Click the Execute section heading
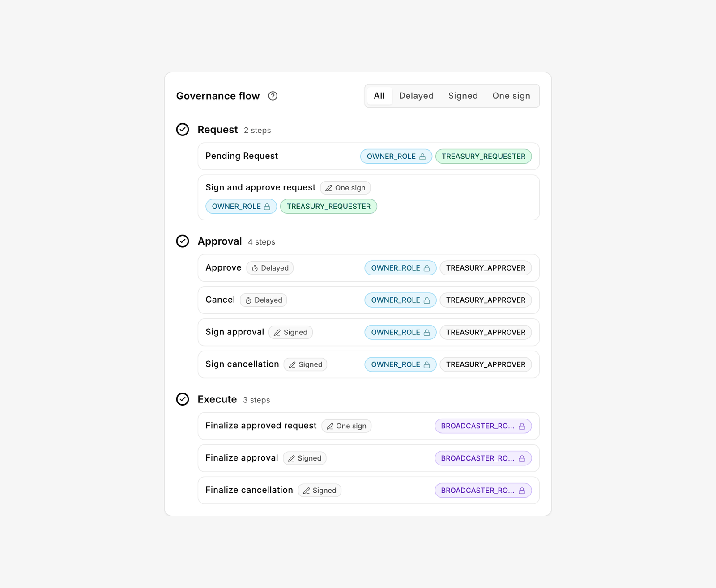 click(217, 399)
